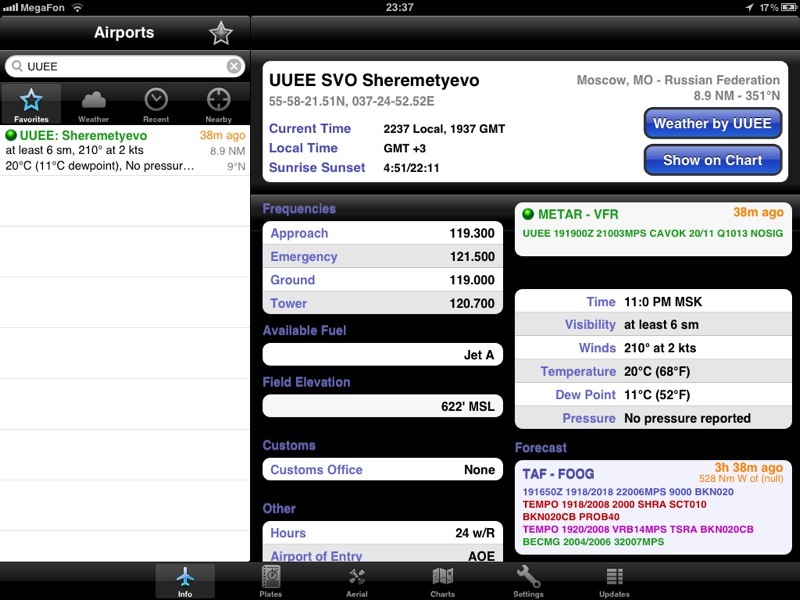
Task: Go to the Charts tab
Action: click(x=443, y=581)
